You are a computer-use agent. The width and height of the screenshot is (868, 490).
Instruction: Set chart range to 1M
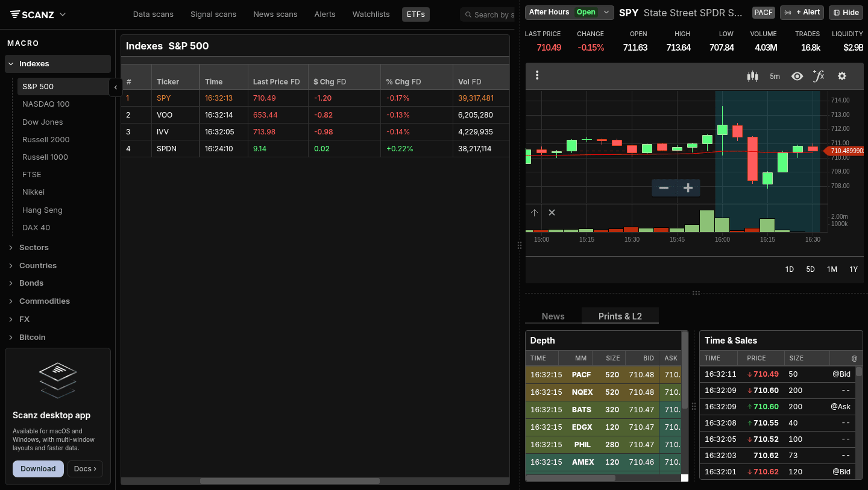(x=832, y=269)
